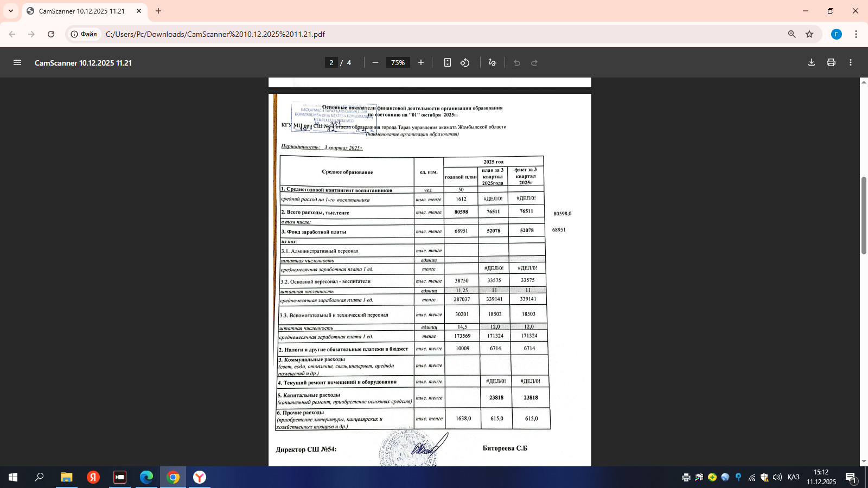Select the CamScanner PDF tab
The width and height of the screenshot is (868, 488).
click(x=81, y=11)
